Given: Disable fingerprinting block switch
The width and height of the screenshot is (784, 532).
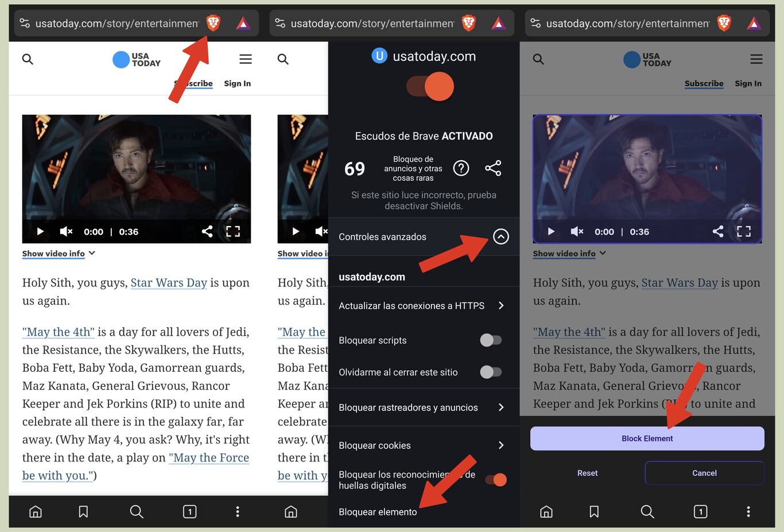Looking at the screenshot, I should point(496,480).
